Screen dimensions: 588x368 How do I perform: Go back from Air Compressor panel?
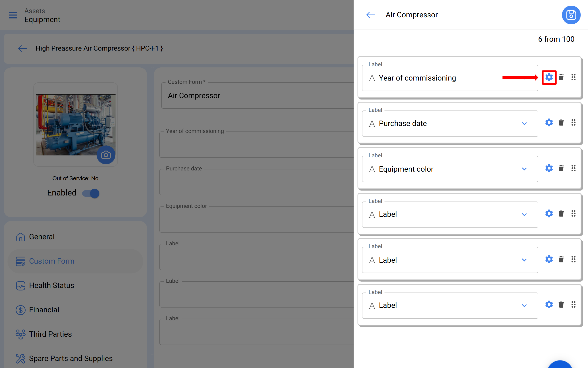tap(370, 15)
